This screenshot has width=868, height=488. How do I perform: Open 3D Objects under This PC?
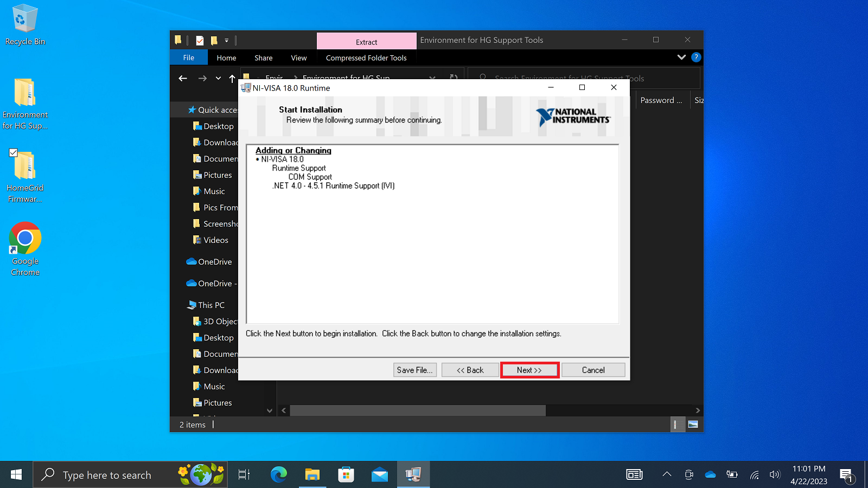point(215,321)
